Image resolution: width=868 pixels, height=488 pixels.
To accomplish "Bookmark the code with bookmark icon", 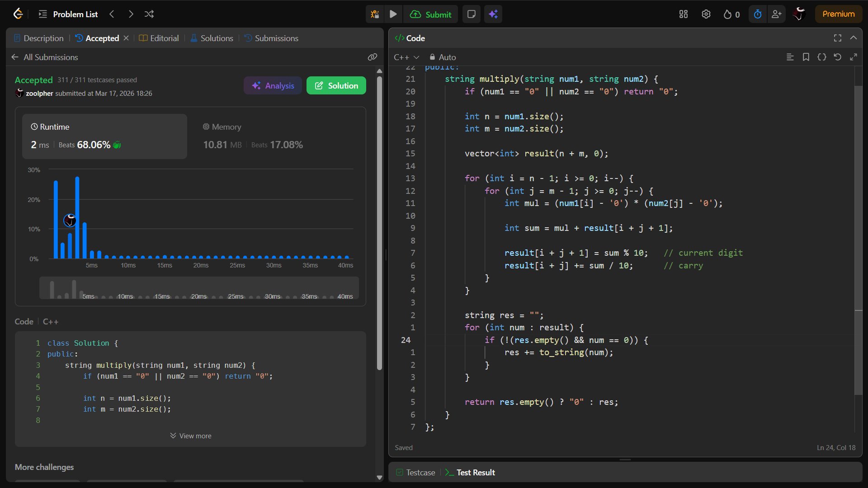I will pyautogui.click(x=806, y=57).
